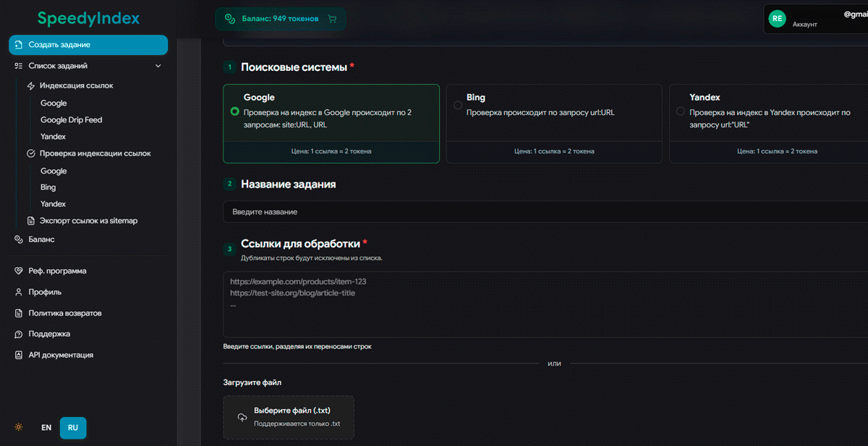Open the RE account avatar
Viewport: 868px width, 446px height.
click(x=778, y=19)
